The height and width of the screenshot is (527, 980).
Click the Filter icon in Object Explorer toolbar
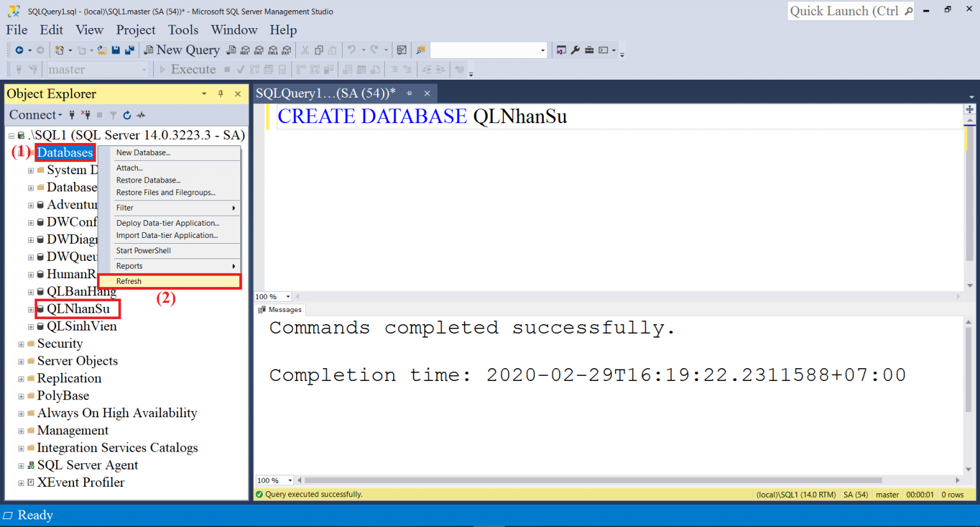(x=114, y=115)
